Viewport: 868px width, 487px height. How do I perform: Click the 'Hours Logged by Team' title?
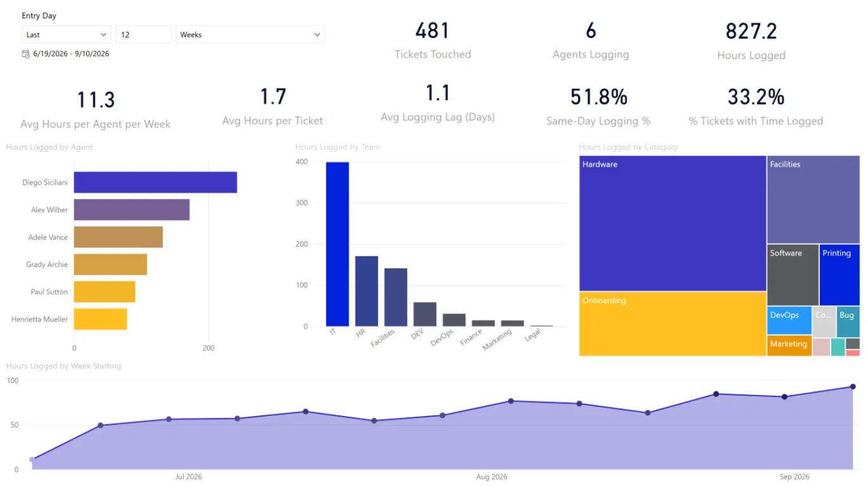point(338,147)
